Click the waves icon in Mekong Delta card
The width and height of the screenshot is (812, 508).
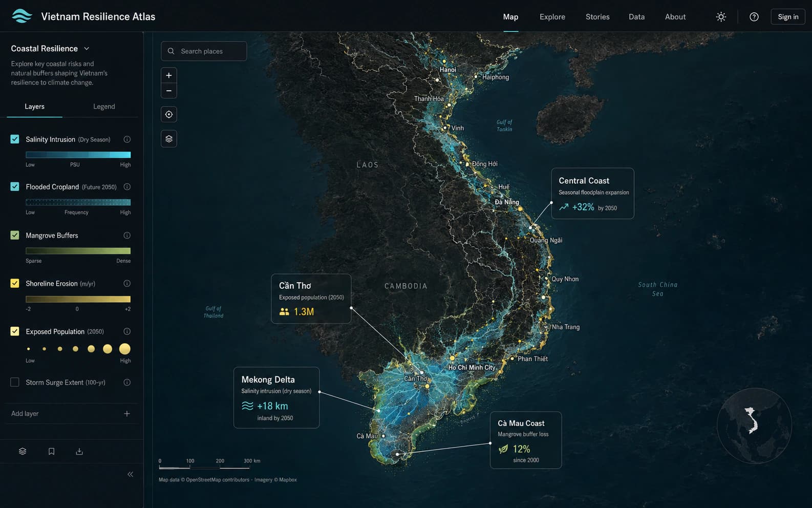pyautogui.click(x=247, y=406)
